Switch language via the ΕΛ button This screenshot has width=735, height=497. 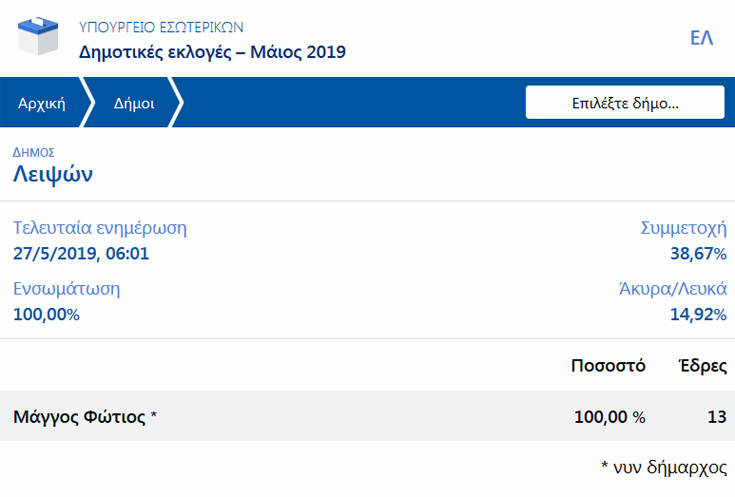point(701,39)
